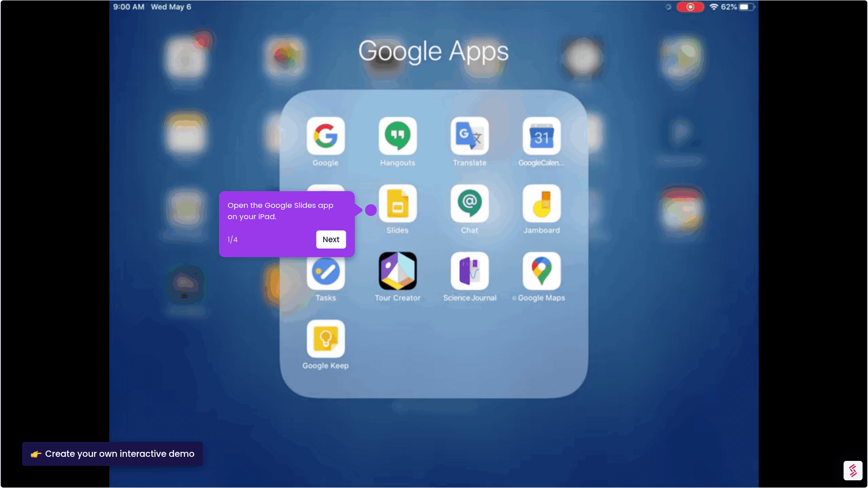Open the Tasks app icon
868x488 pixels.
click(x=325, y=271)
